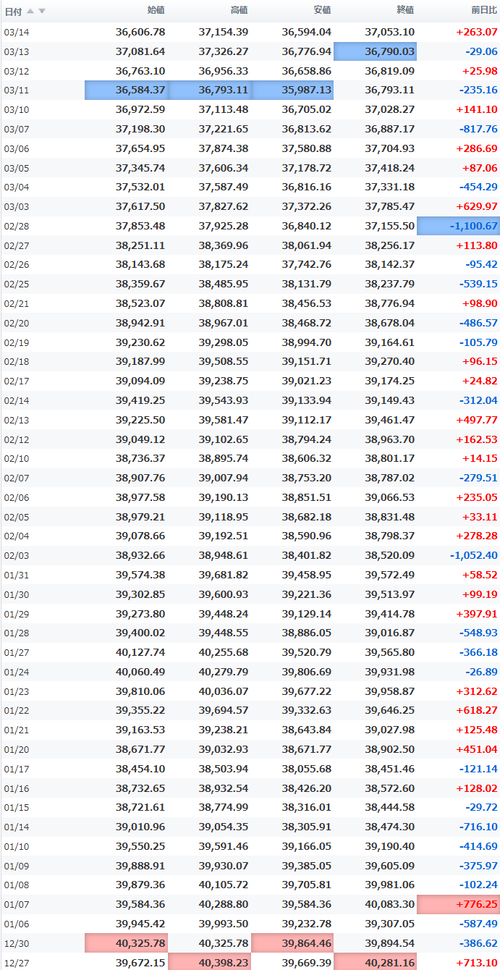Select the 01/20 low value 38,671.77
Viewport: 500px width, 970px height.
[x=306, y=750]
